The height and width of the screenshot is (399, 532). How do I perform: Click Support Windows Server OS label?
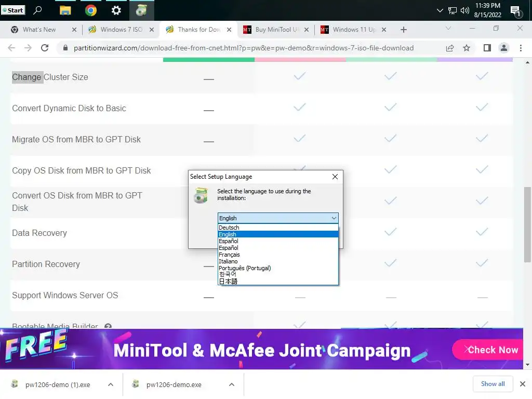65,296
